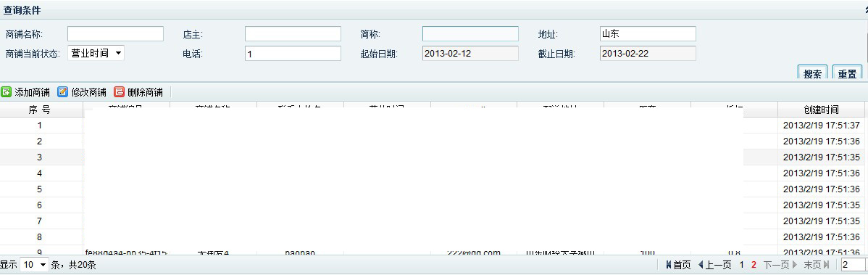868x275 pixels.
Task: Click the page number jump box
Action: (x=853, y=265)
